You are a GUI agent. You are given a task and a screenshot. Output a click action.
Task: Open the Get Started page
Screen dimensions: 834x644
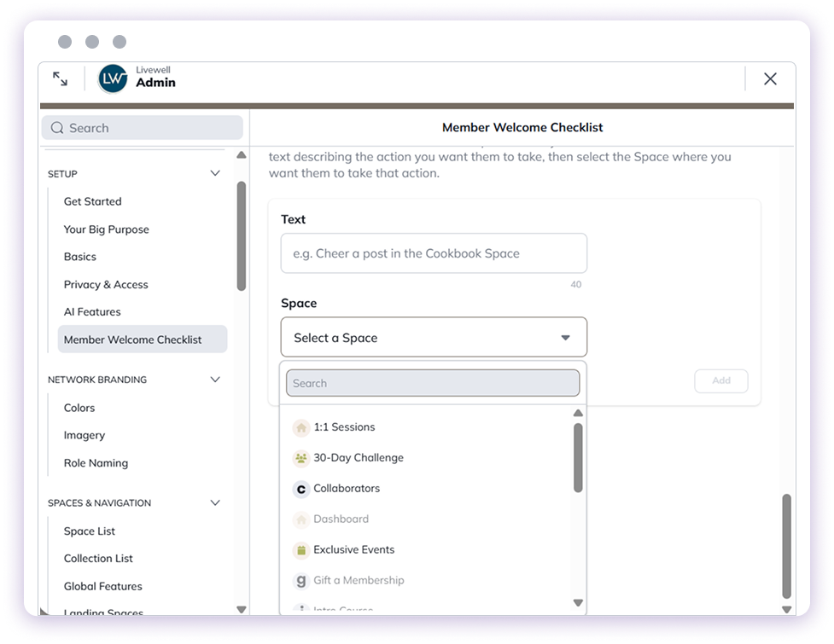92,201
